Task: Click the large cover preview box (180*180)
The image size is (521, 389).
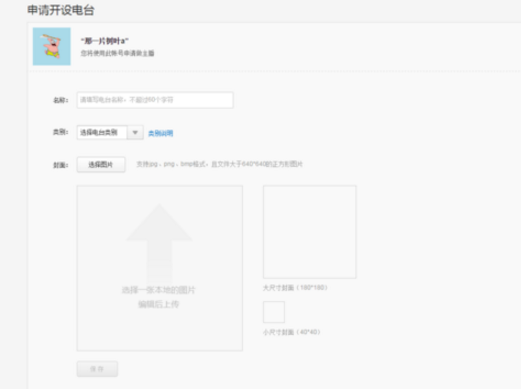Action: coord(310,232)
